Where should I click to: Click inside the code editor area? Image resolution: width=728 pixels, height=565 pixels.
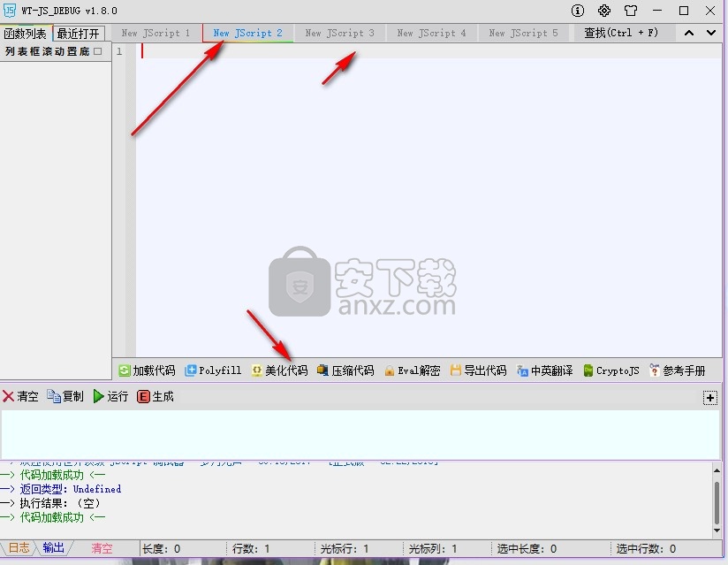click(428, 200)
